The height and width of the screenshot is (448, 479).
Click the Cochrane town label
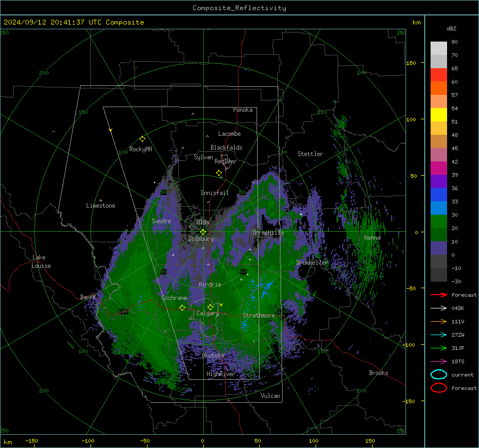tap(174, 298)
